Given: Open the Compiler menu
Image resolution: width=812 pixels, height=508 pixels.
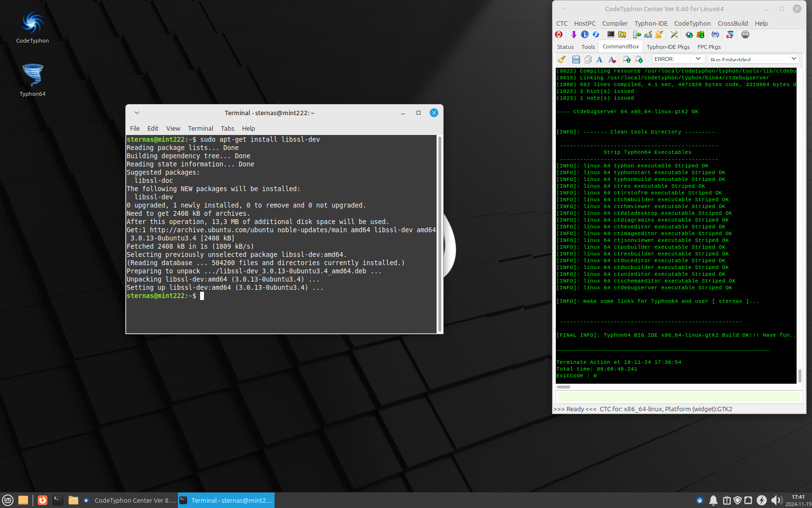Looking at the screenshot, I should [x=615, y=23].
